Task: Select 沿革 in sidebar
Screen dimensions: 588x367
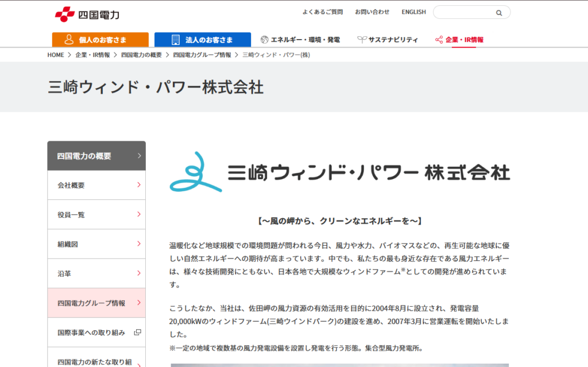Action: 96,273
